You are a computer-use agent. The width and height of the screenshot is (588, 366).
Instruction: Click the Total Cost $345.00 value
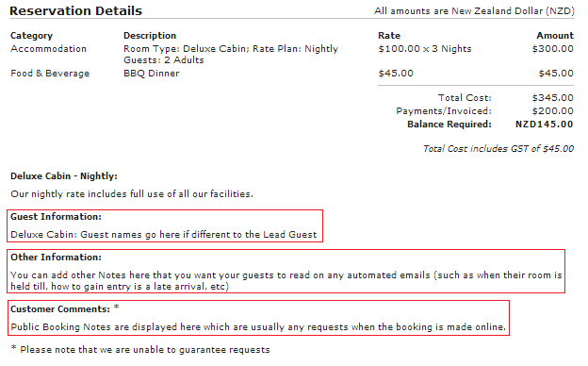click(553, 97)
